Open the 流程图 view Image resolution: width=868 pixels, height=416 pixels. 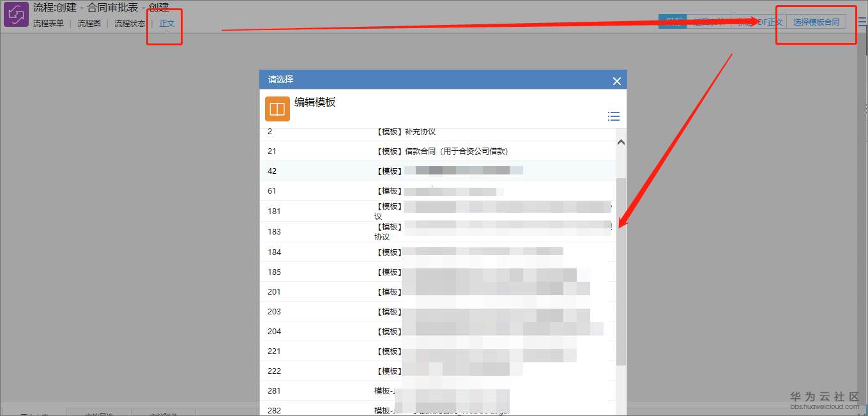coord(88,23)
